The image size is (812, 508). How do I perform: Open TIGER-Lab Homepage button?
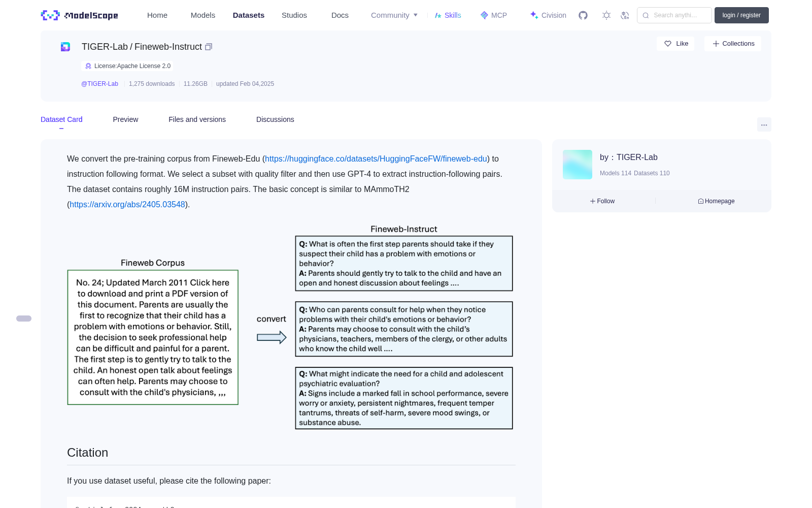point(716,201)
